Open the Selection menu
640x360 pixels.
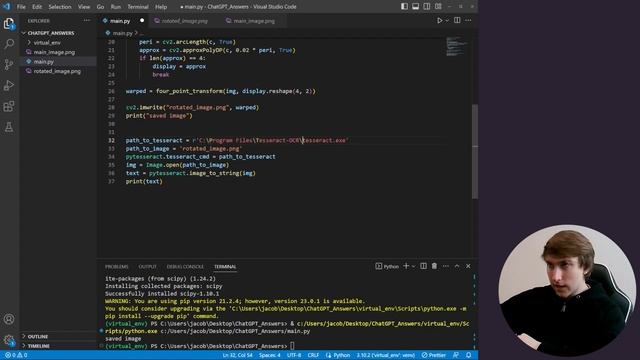point(60,7)
